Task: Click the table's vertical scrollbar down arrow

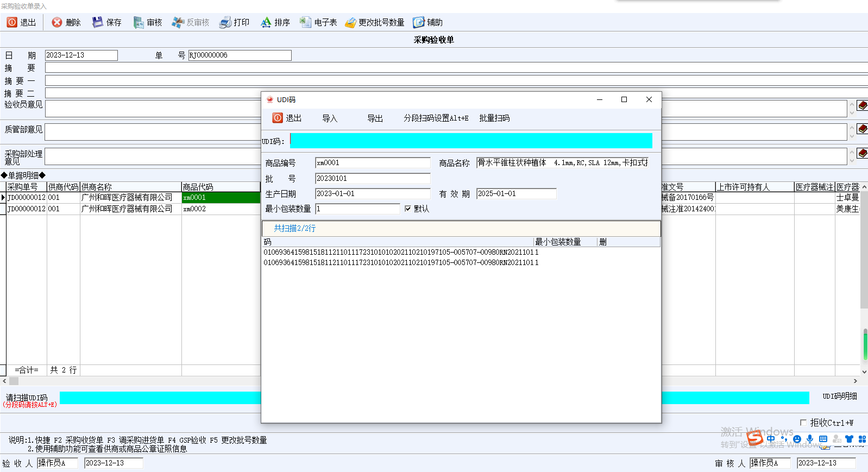Action: (x=864, y=372)
